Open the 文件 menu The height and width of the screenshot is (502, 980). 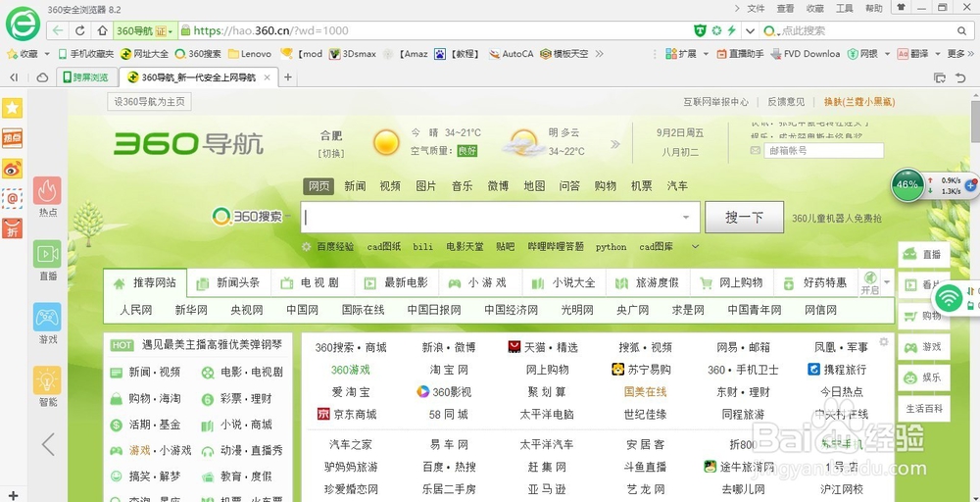point(756,8)
